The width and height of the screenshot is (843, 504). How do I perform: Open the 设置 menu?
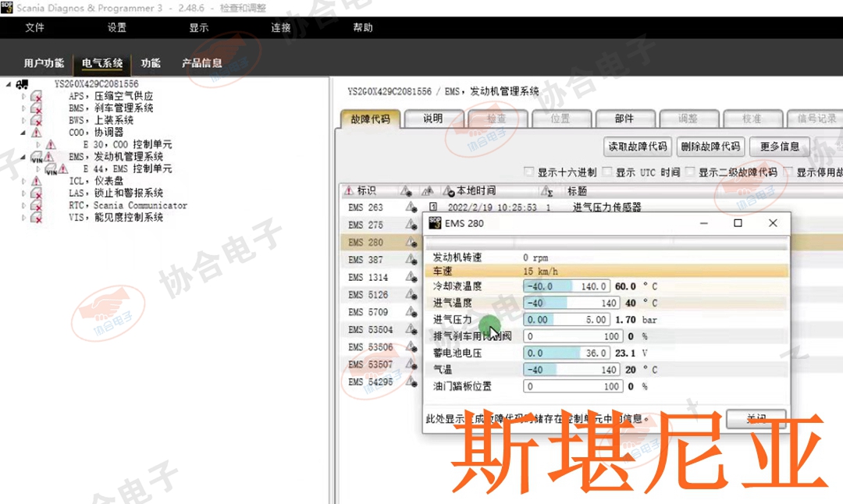[x=116, y=27]
